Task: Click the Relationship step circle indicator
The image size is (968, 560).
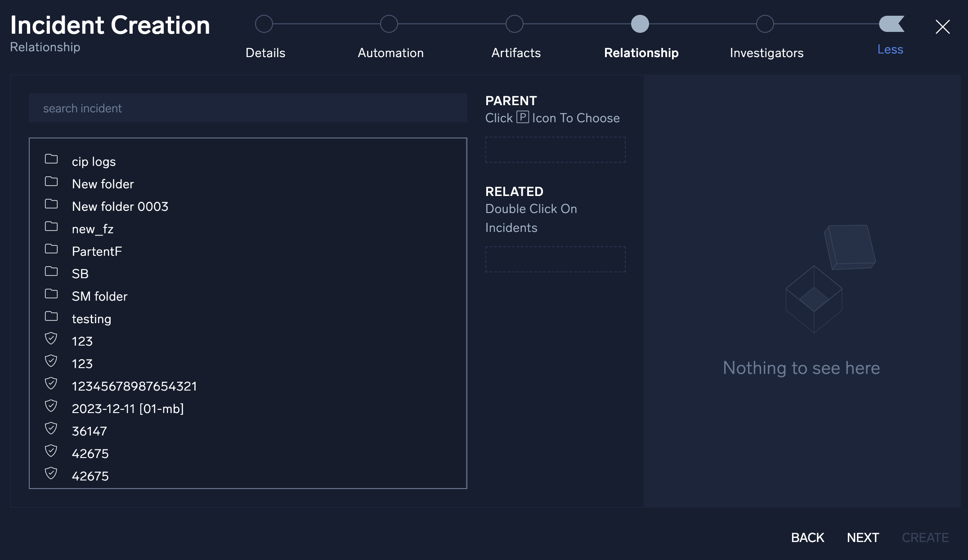Action: click(x=641, y=24)
